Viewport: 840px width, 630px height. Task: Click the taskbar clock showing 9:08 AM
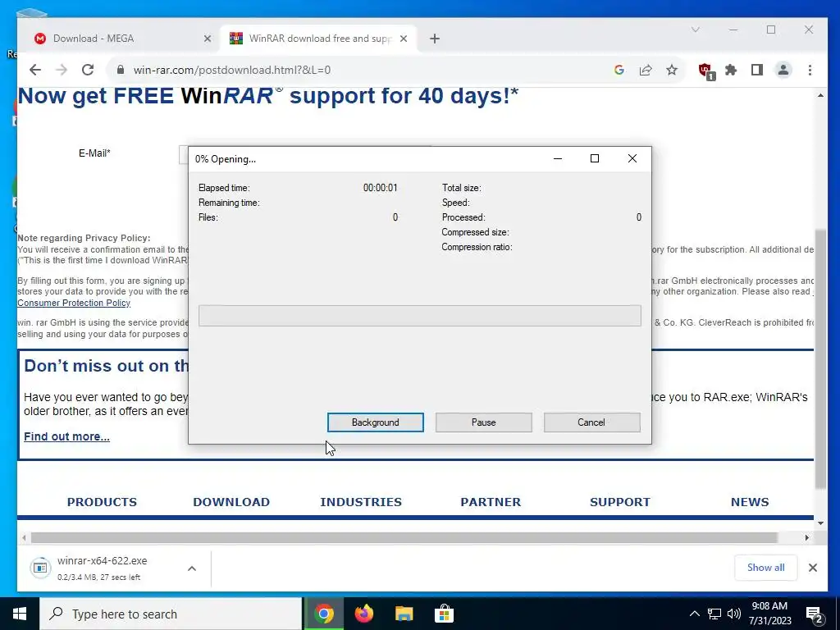769,614
